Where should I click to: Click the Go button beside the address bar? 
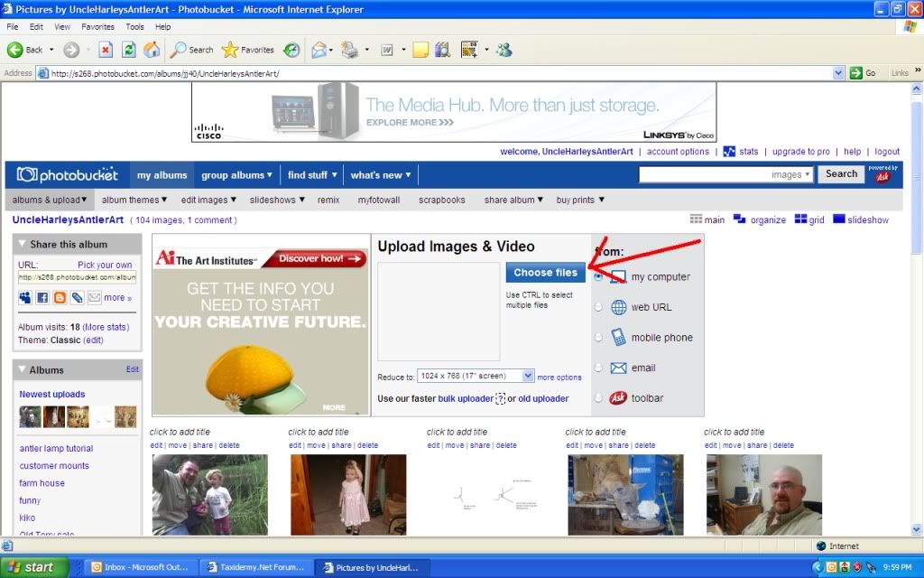tap(862, 73)
